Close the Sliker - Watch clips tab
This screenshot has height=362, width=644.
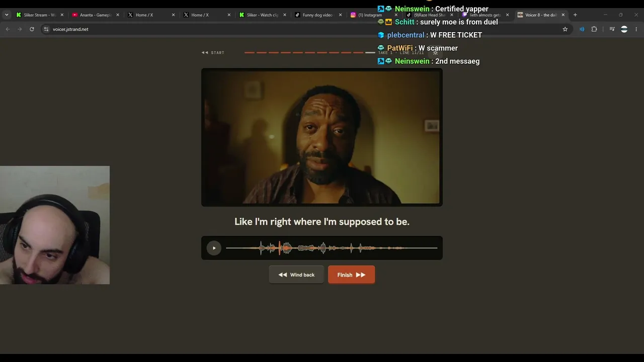285,15
